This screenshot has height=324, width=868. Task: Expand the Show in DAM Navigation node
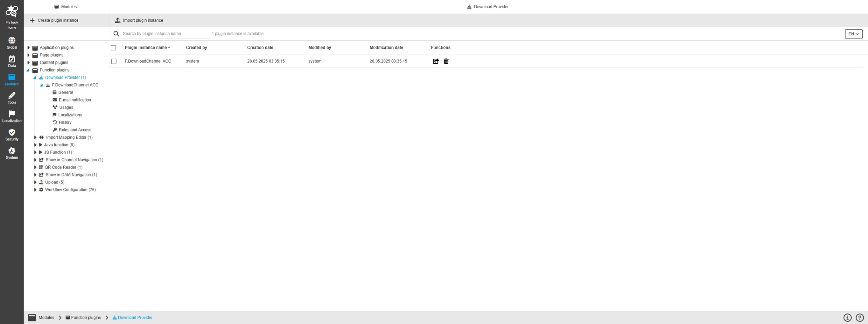click(x=35, y=175)
